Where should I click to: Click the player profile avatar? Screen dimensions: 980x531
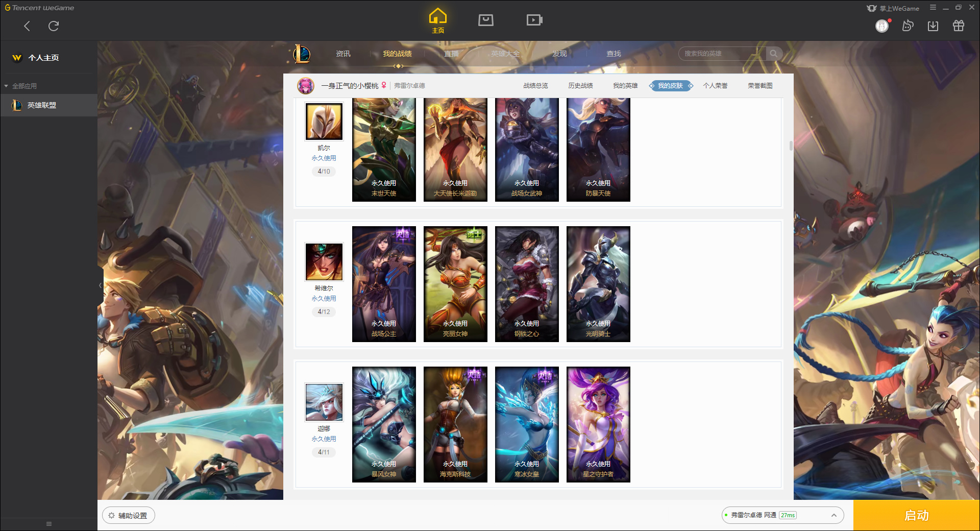[306, 86]
